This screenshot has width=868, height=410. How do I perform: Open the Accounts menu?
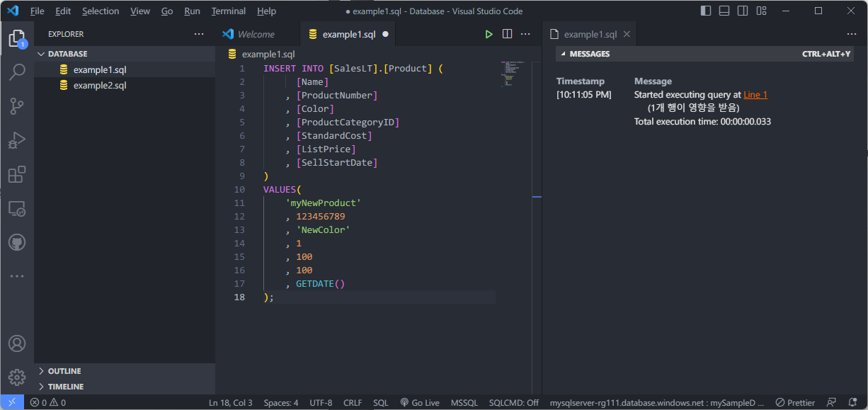17,343
